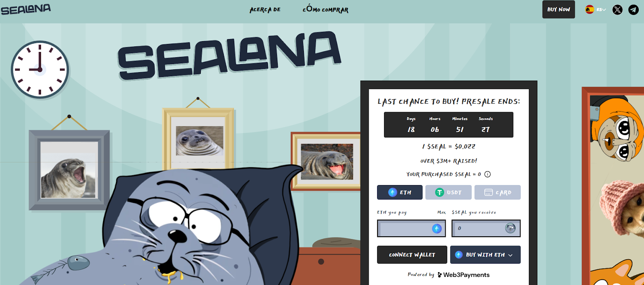
Task: Focus the $SEAL you receive field
Action: point(486,229)
